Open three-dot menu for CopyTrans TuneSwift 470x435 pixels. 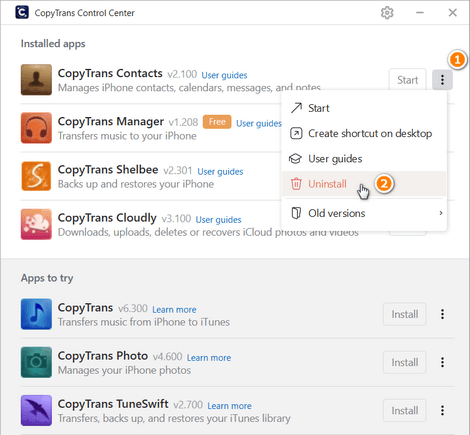click(x=442, y=410)
